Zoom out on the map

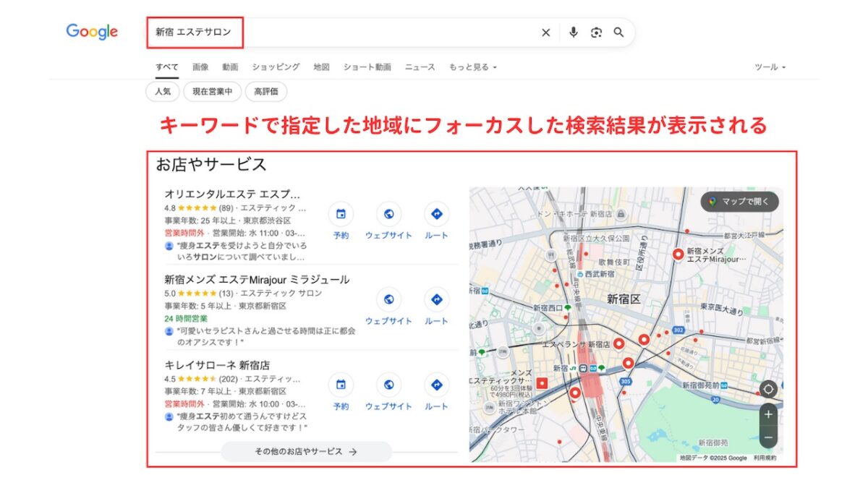(768, 437)
